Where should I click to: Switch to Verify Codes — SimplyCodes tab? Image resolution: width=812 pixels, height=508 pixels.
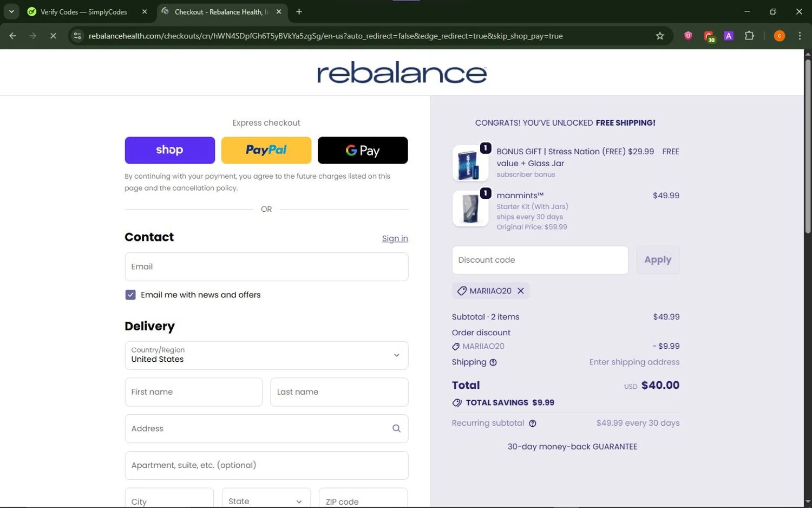coord(83,12)
